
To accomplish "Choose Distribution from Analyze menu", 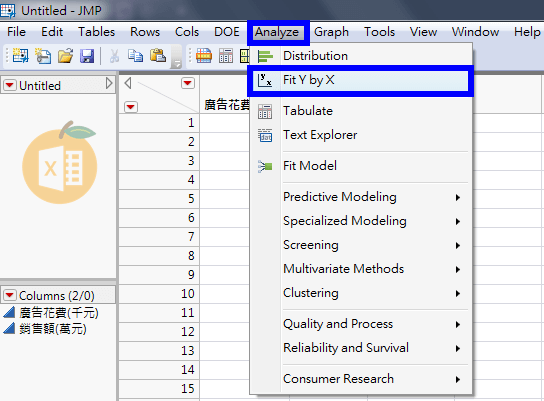I will [x=361, y=56].
